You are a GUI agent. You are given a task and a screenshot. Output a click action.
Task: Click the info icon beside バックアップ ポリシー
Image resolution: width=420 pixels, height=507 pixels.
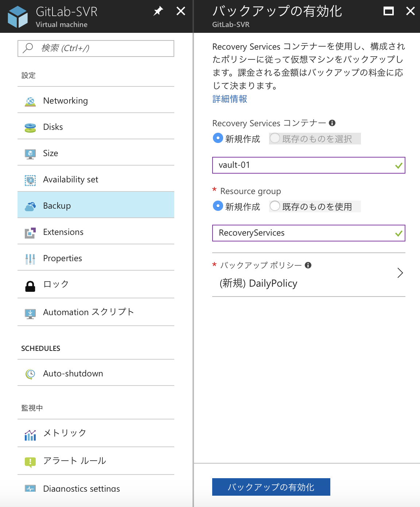click(x=308, y=266)
